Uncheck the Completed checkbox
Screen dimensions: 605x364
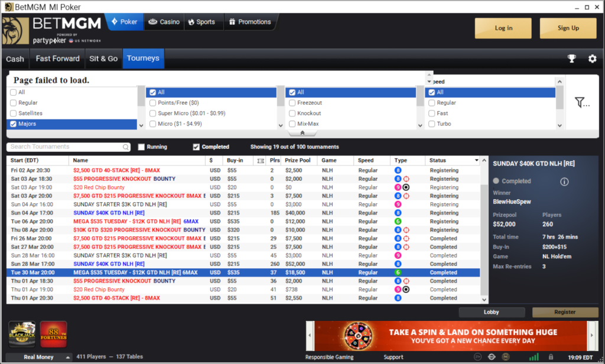[x=196, y=147]
